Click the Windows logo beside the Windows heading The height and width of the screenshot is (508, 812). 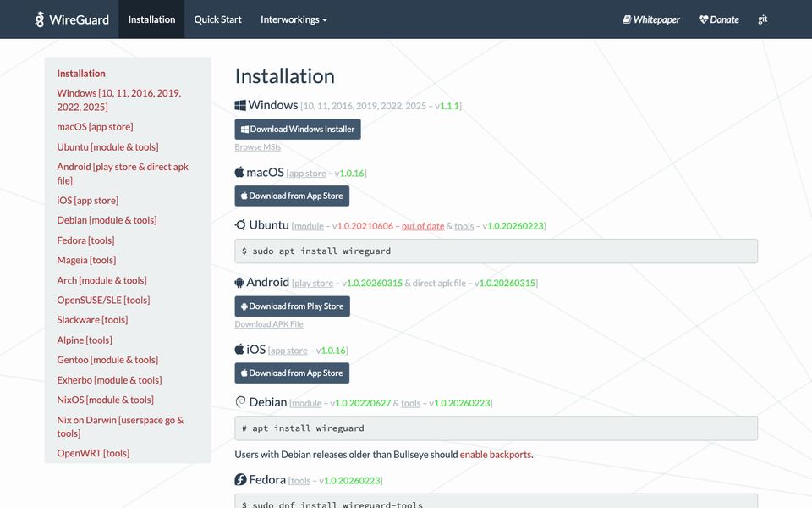point(239,105)
